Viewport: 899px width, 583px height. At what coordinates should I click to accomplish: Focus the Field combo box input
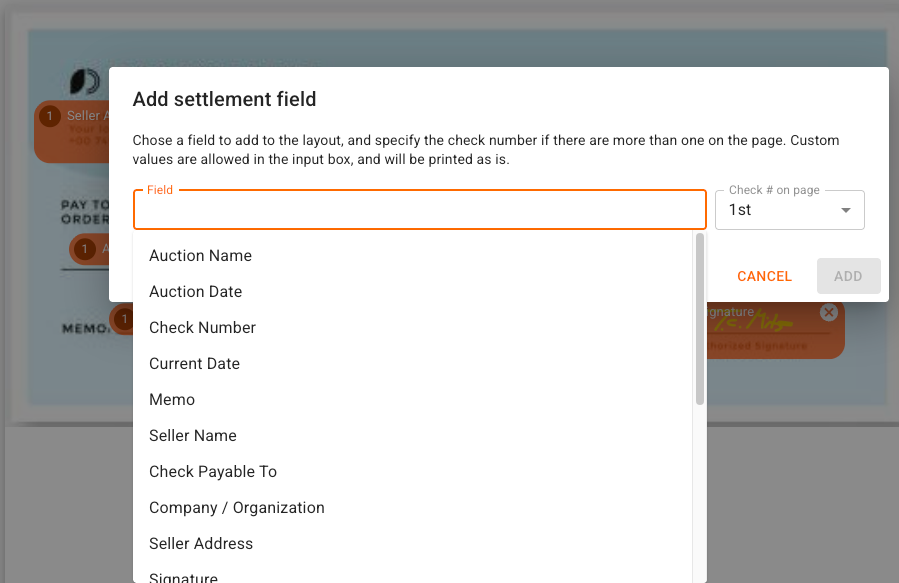419,210
